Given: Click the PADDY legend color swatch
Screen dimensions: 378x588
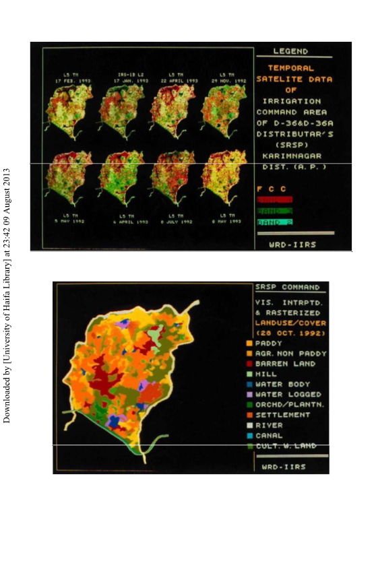Looking at the screenshot, I should (x=249, y=343).
